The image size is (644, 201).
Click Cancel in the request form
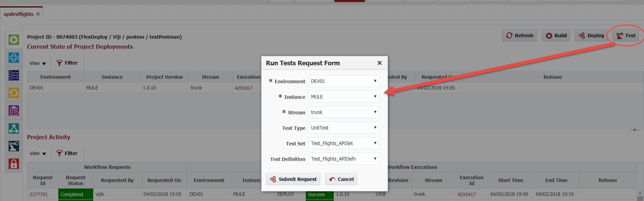click(341, 179)
